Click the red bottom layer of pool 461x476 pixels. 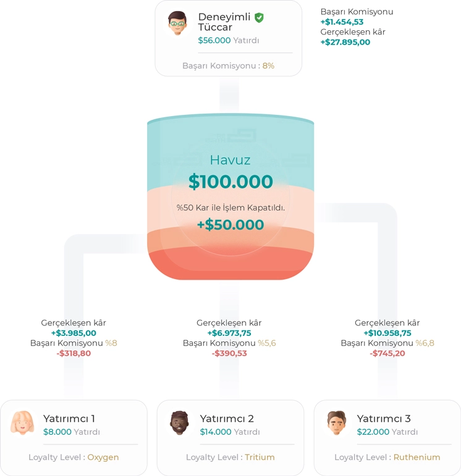click(230, 267)
